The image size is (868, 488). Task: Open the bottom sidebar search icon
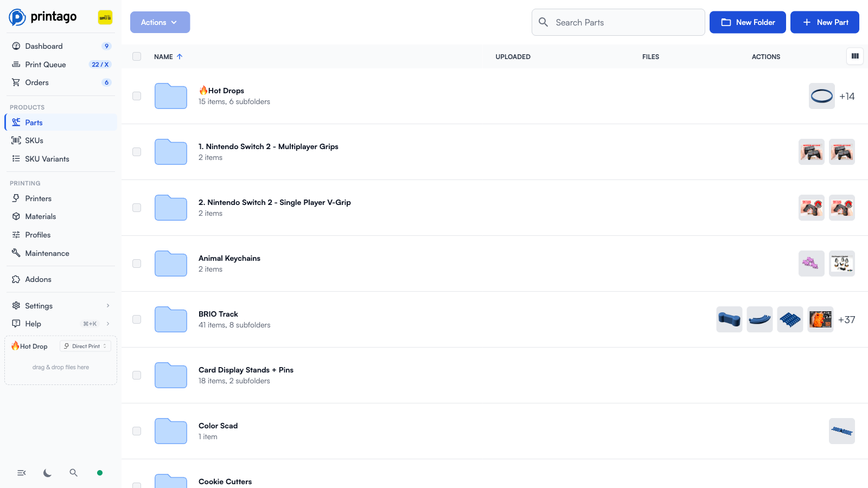74,473
